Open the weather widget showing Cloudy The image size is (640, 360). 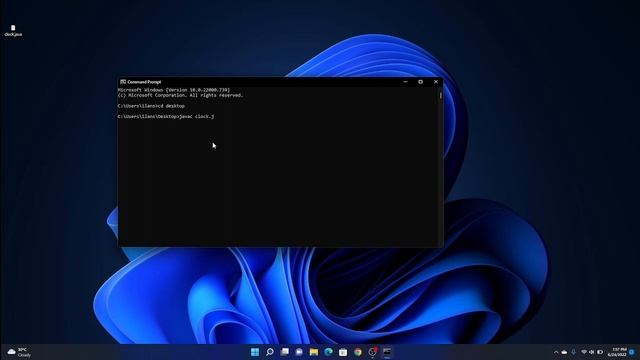(19, 352)
